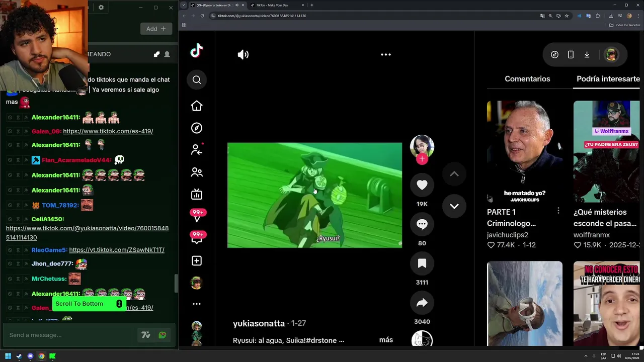This screenshot has width=644, height=362.
Task: Open the video options three-dots menu
Action: coord(386,54)
